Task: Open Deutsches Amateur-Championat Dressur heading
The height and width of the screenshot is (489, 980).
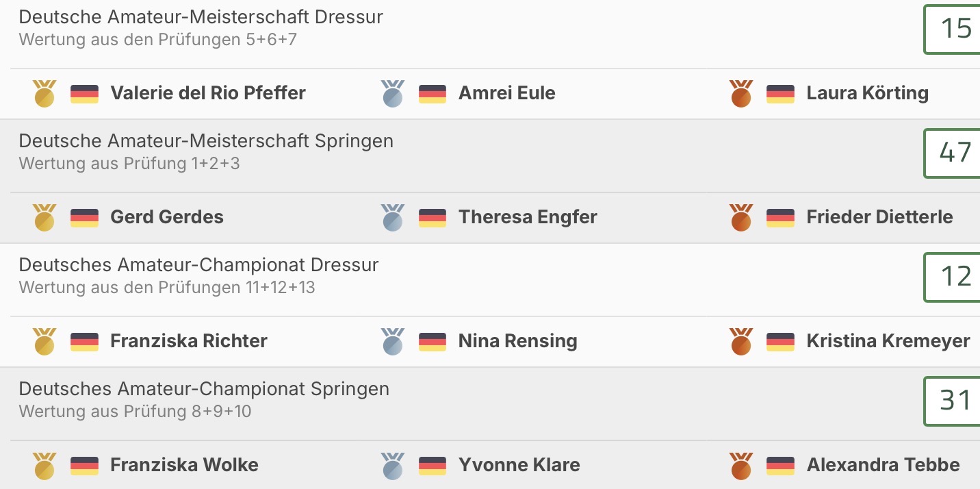Action: [198, 265]
